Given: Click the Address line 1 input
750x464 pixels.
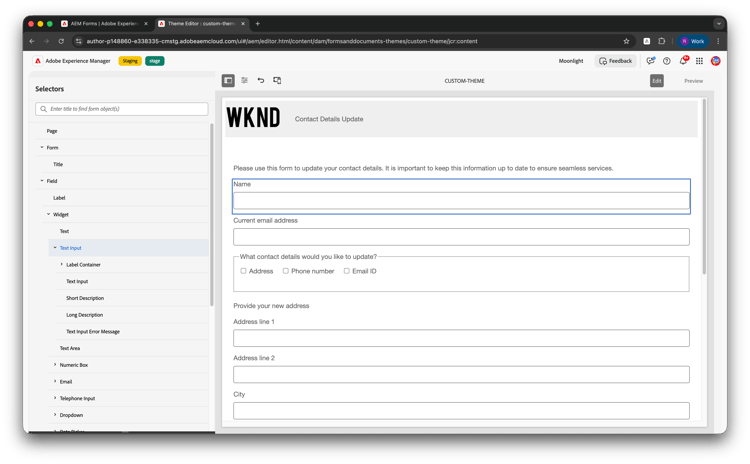Looking at the screenshot, I should 461,338.
